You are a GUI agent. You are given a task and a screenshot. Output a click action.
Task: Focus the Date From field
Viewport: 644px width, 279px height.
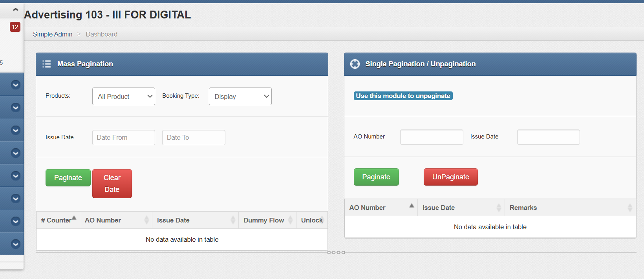coord(123,137)
